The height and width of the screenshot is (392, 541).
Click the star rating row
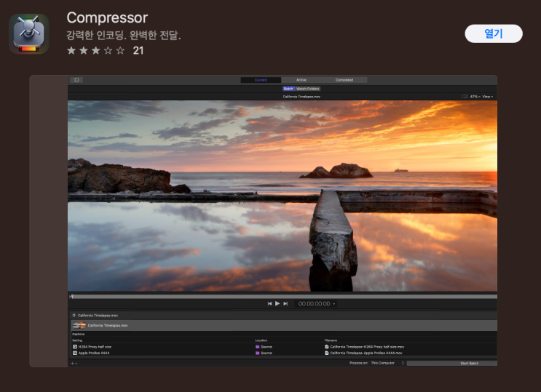95,51
